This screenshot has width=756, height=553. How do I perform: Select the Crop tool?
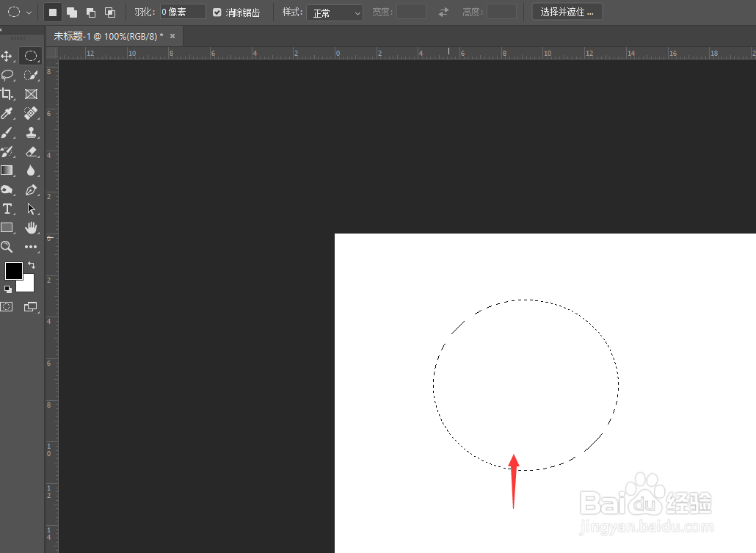coord(7,94)
